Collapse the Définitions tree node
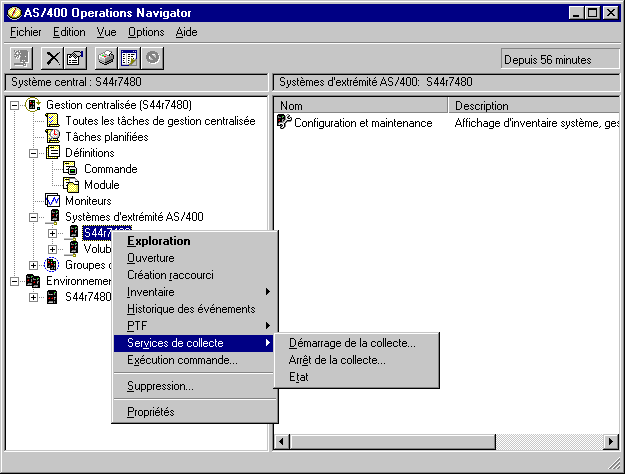 (33, 153)
